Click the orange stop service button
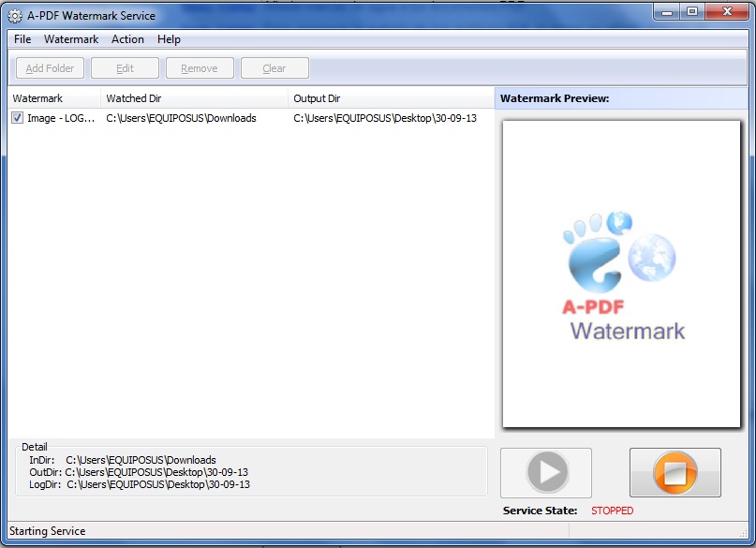This screenshot has width=756, height=548. 675,472
